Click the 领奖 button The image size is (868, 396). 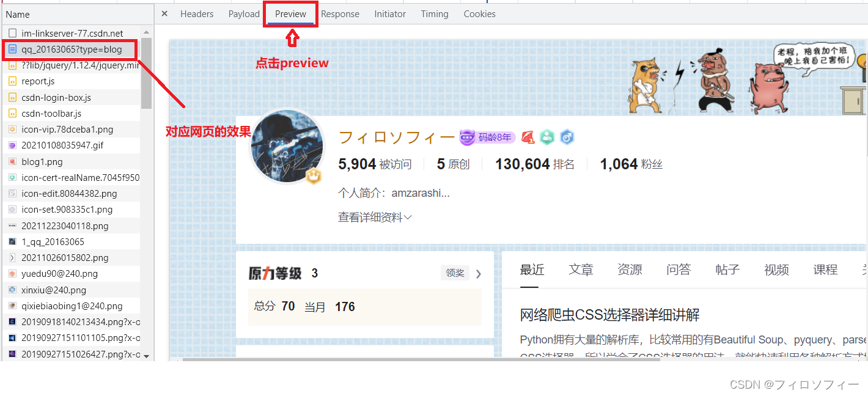pyautogui.click(x=455, y=273)
